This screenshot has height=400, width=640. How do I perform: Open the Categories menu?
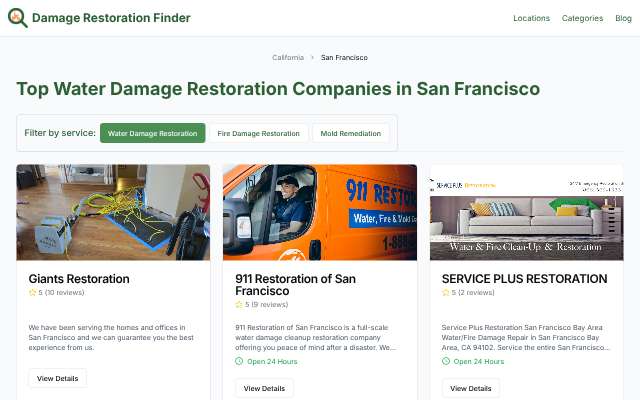click(582, 18)
